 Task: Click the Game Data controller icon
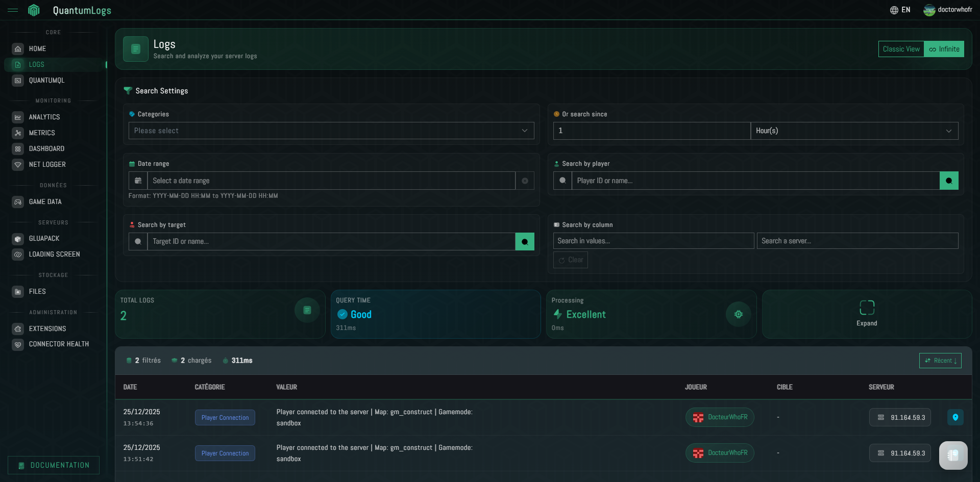point(18,202)
